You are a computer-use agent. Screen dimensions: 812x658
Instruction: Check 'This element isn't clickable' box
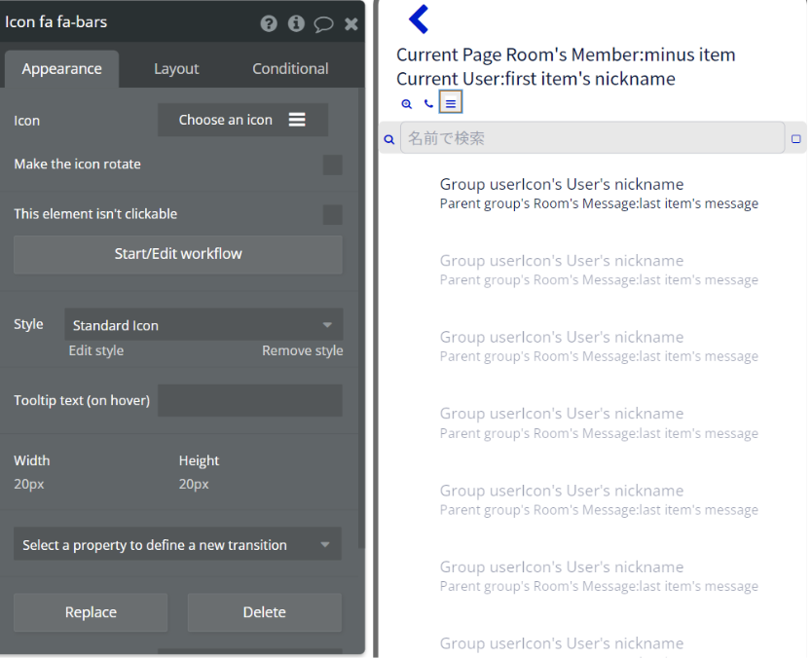click(x=333, y=214)
